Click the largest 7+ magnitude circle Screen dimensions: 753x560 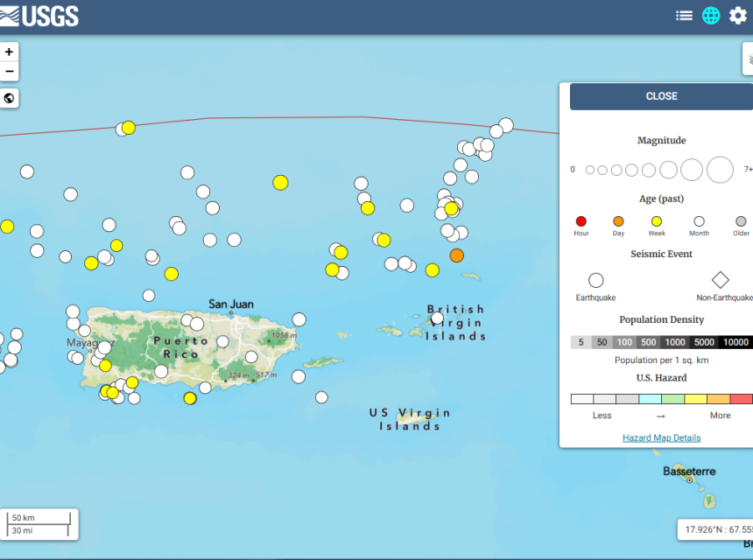tap(720, 170)
